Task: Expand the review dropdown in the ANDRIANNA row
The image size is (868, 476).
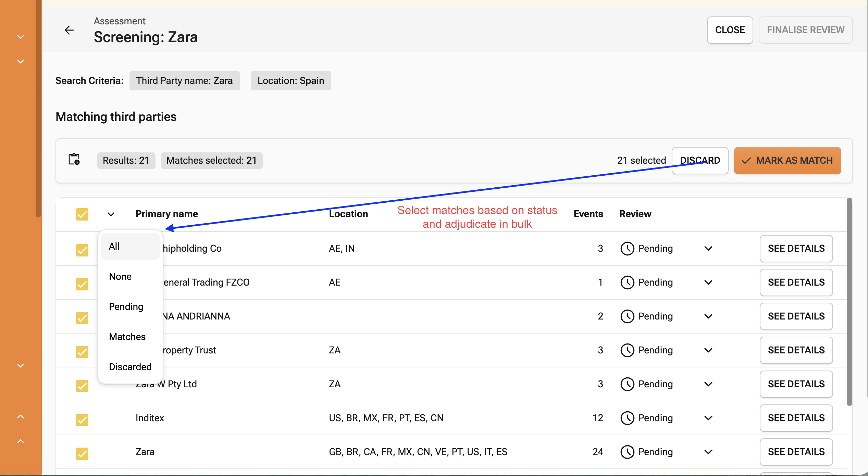Action: 708,316
